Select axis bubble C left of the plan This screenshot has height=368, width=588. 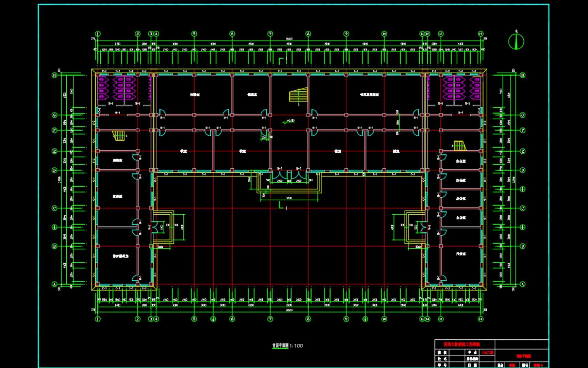pyautogui.click(x=54, y=208)
